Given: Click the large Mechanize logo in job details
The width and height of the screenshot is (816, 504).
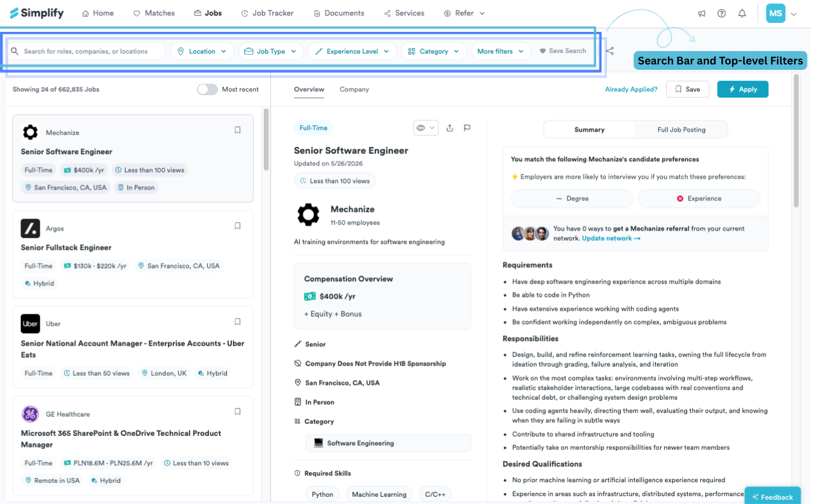Looking at the screenshot, I should (x=308, y=214).
